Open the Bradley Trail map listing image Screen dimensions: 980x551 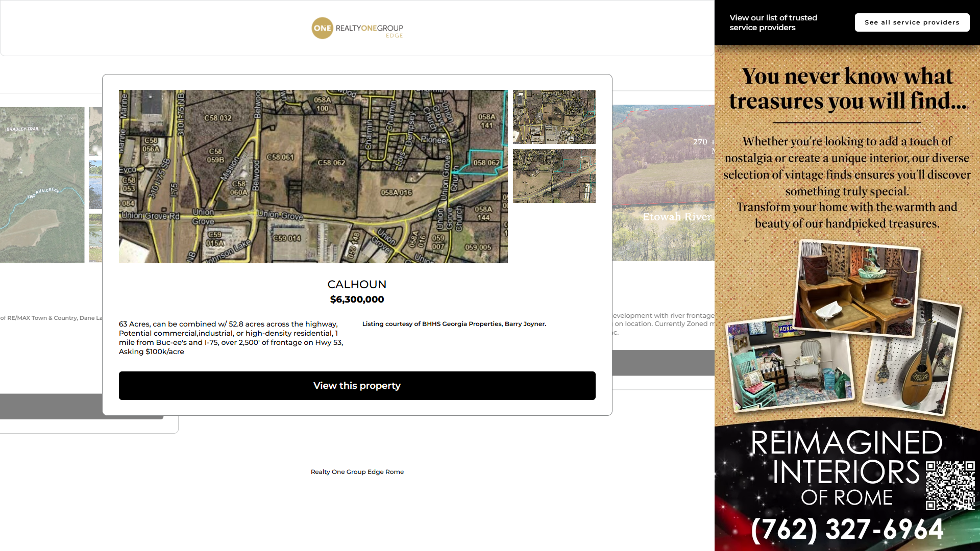pos(42,185)
